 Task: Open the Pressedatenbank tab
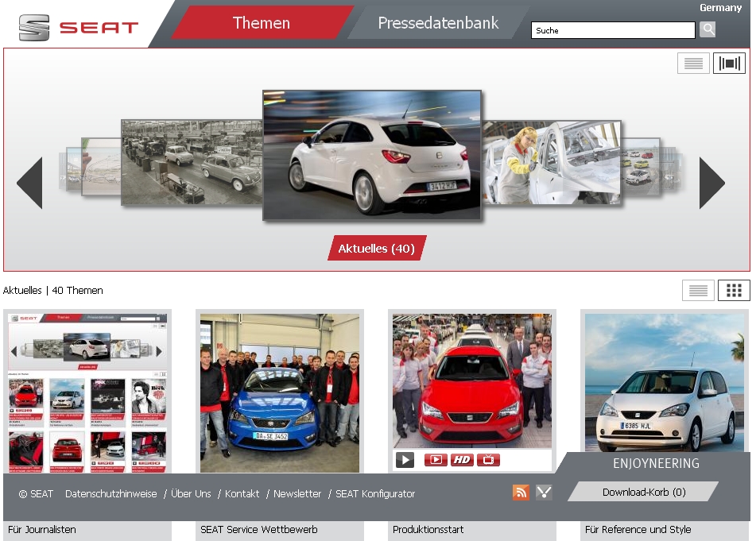point(438,23)
